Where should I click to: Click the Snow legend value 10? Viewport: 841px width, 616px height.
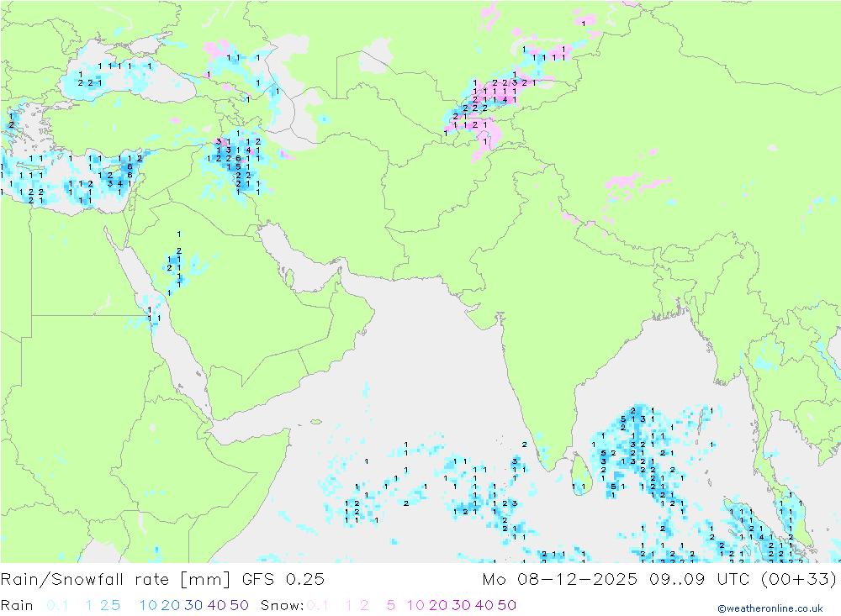[x=415, y=605]
